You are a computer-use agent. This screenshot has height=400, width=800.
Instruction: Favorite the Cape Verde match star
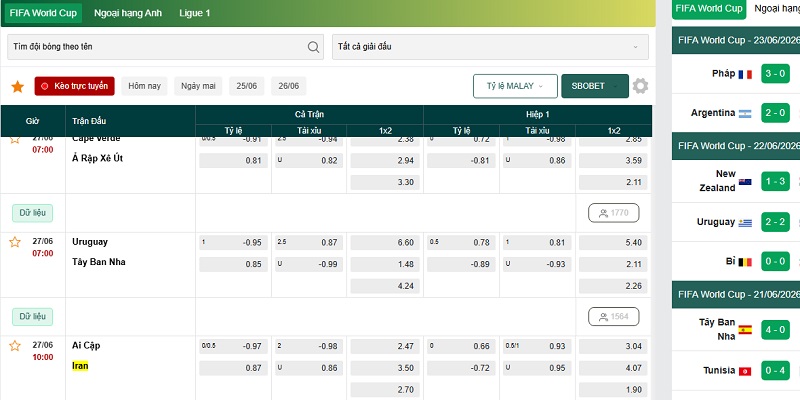pos(15,139)
